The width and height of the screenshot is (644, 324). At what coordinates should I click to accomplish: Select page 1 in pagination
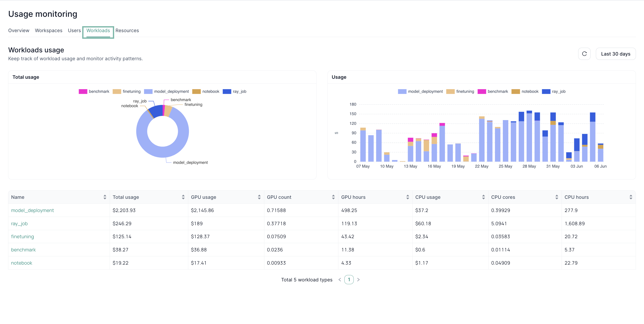coord(349,280)
